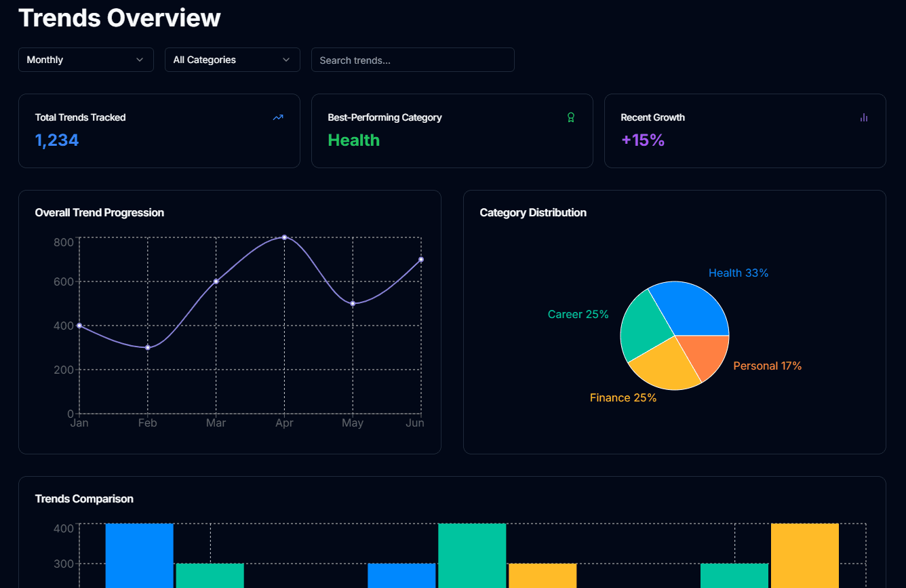Select the Feb data point on trend line
The height and width of the screenshot is (588, 906).
click(x=148, y=347)
